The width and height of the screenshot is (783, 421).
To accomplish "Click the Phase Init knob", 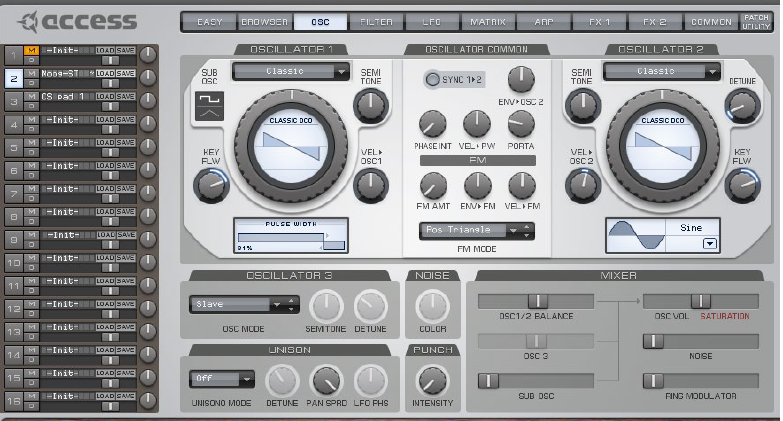I will pos(432,124).
